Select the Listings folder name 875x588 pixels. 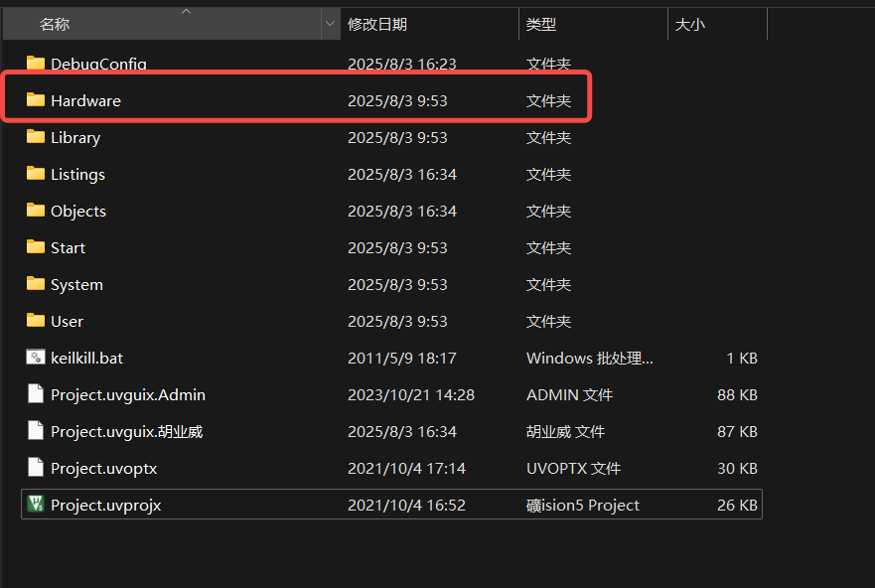(77, 175)
